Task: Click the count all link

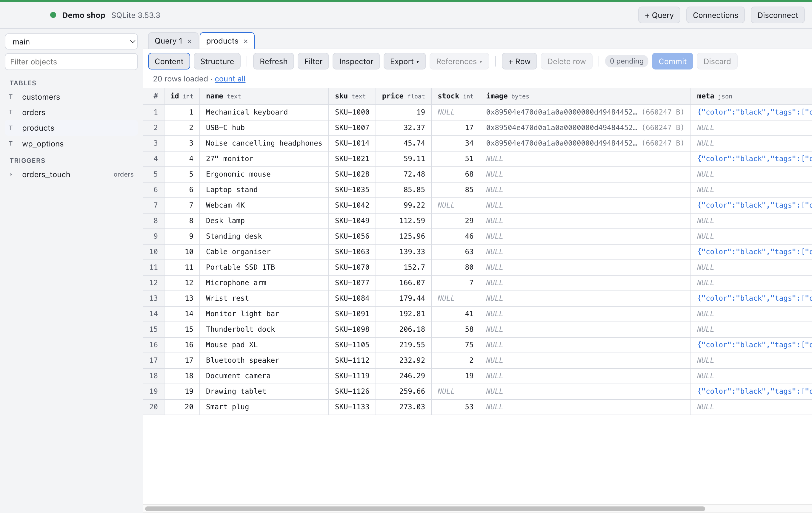Action: point(230,79)
